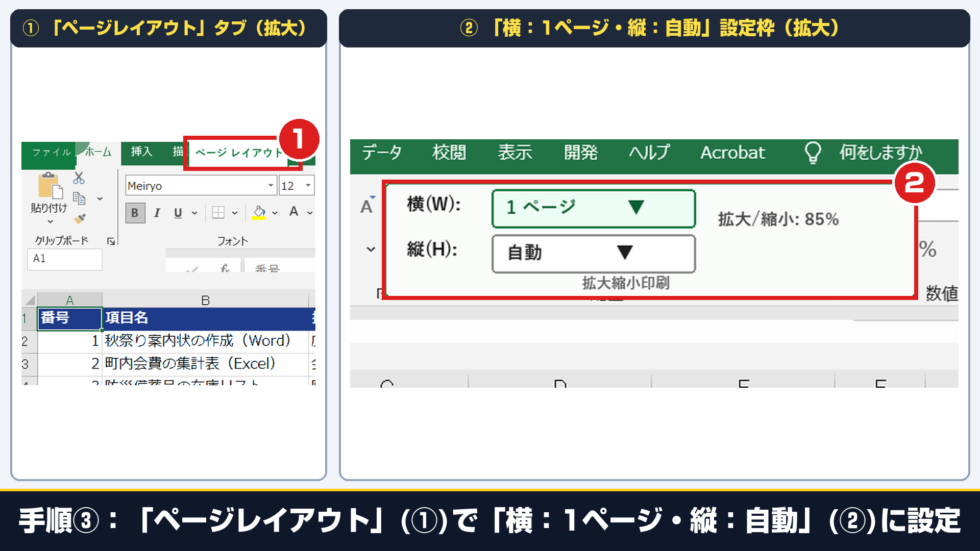Toggle Underline formatting button
Screen dimensions: 980x551
coord(178,213)
